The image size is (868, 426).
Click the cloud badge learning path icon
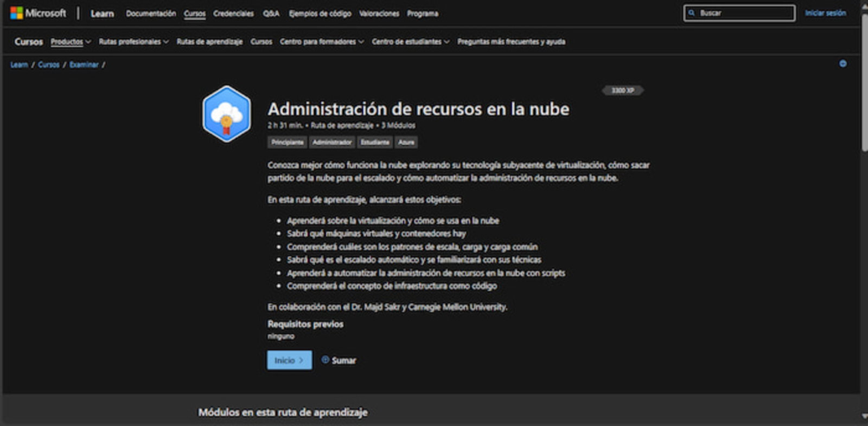point(227,114)
